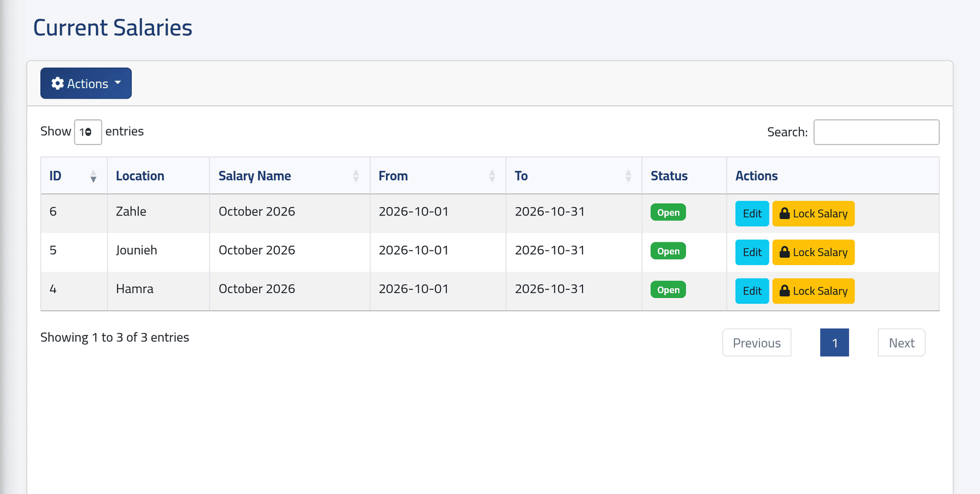
Task: Lock Salary for the Hamra row
Action: 813,291
